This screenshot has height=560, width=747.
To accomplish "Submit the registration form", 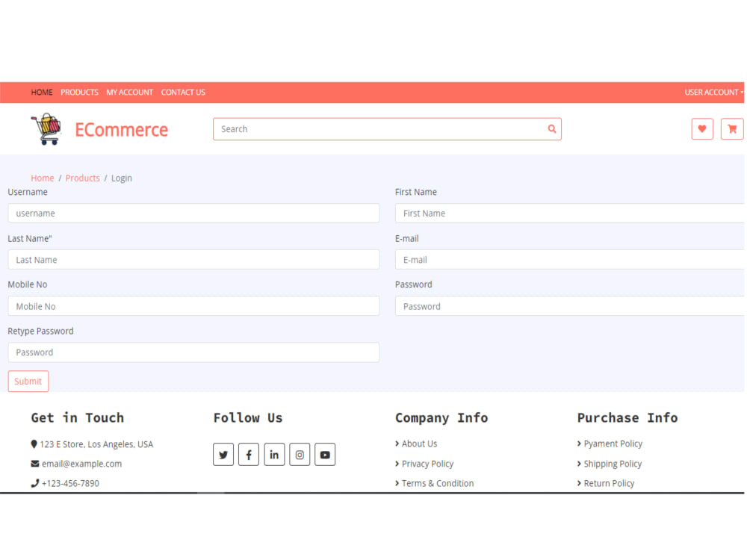I will click(28, 381).
